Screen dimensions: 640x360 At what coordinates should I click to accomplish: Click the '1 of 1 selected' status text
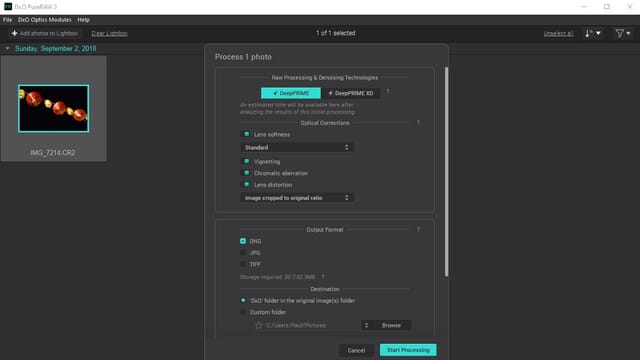coord(336,33)
